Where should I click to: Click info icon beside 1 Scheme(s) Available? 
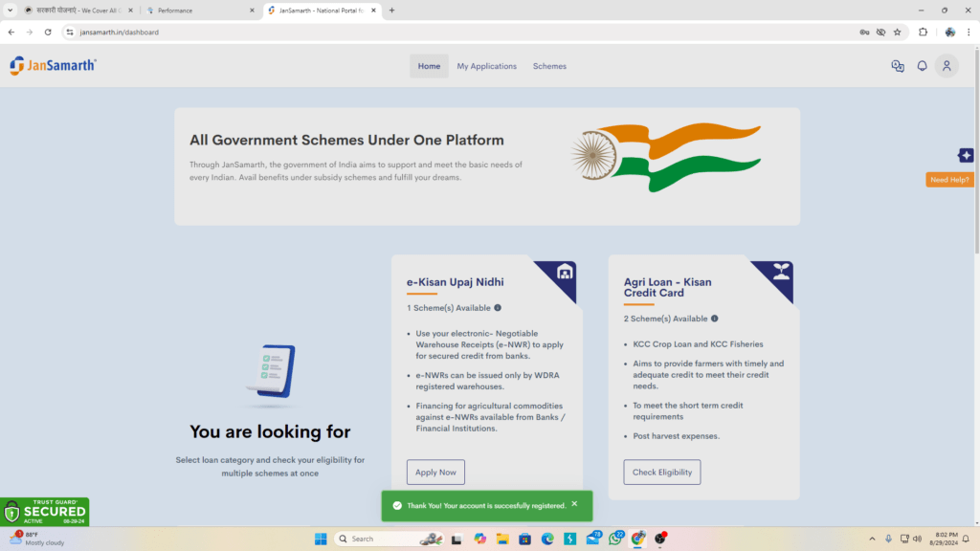point(498,308)
